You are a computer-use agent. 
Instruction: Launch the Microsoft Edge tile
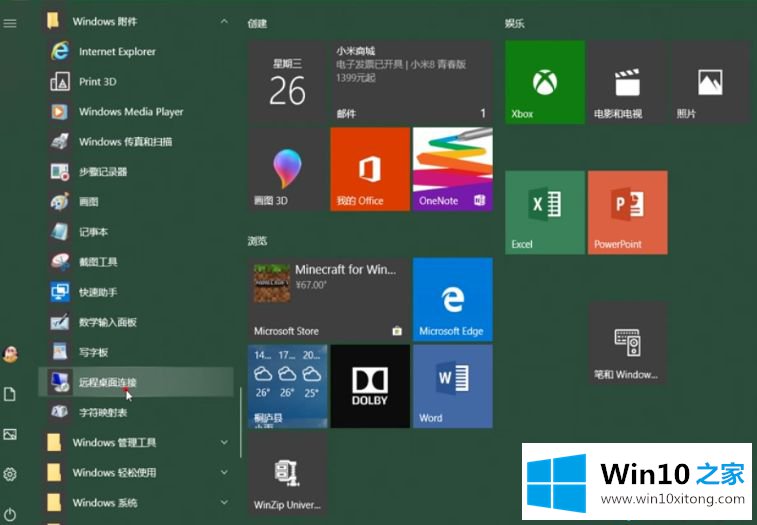coord(453,299)
